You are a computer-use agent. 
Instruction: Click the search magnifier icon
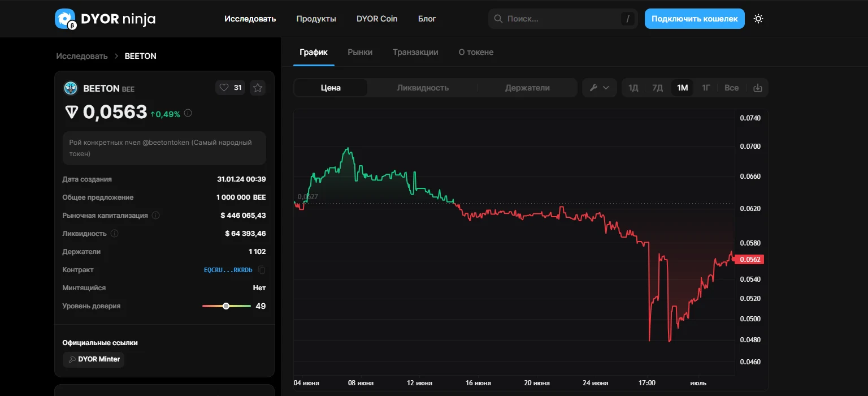click(x=498, y=19)
